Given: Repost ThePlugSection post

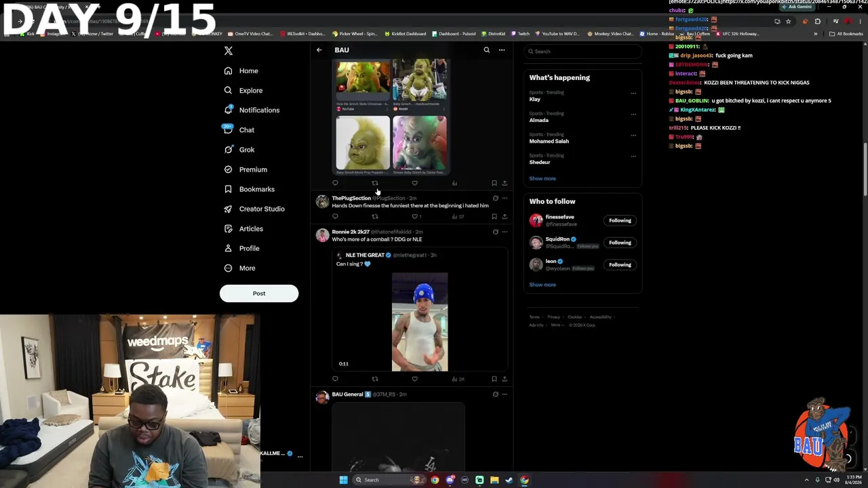Looking at the screenshot, I should pos(375,217).
